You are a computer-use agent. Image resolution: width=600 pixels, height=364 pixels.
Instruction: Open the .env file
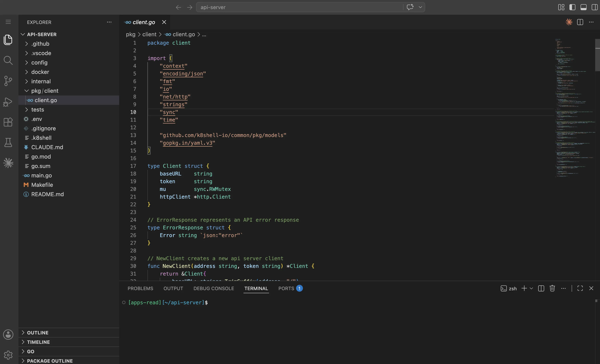[x=69, y=119]
